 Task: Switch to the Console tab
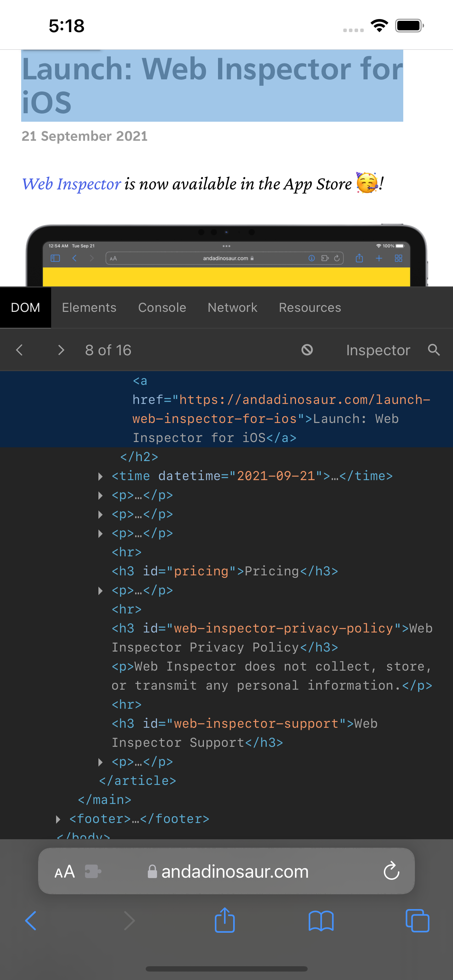coord(162,307)
